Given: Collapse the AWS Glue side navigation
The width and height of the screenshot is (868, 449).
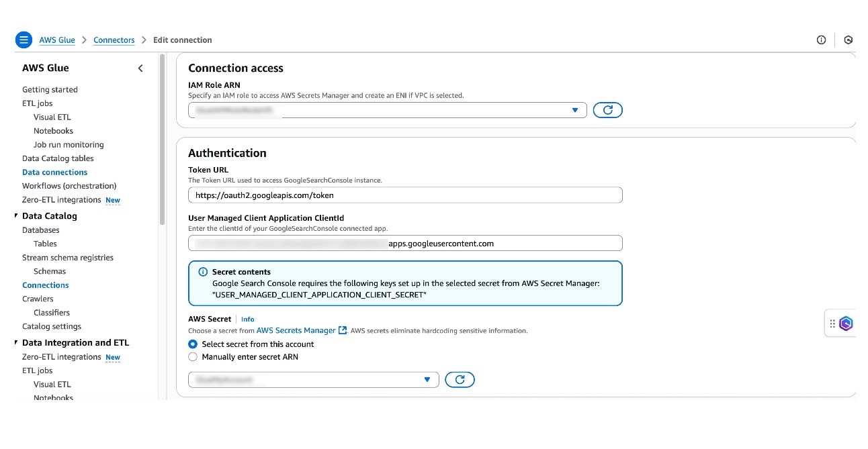Looking at the screenshot, I should pyautogui.click(x=140, y=68).
